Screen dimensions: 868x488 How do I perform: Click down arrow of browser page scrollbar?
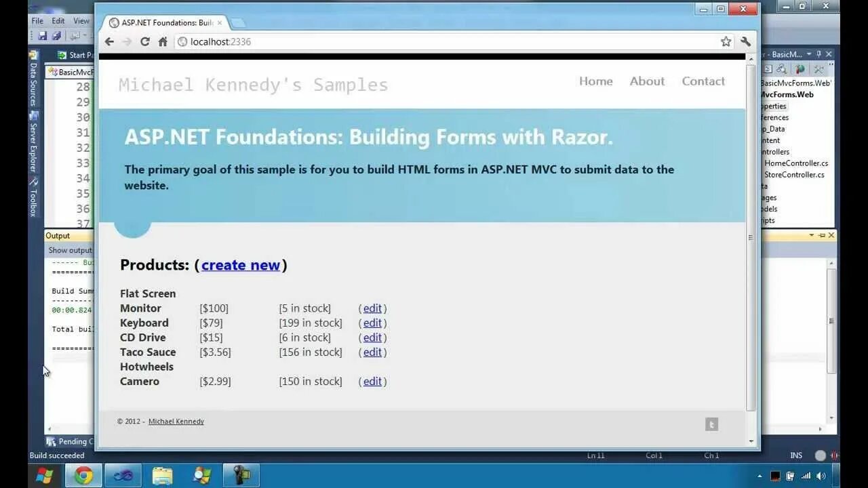751,441
